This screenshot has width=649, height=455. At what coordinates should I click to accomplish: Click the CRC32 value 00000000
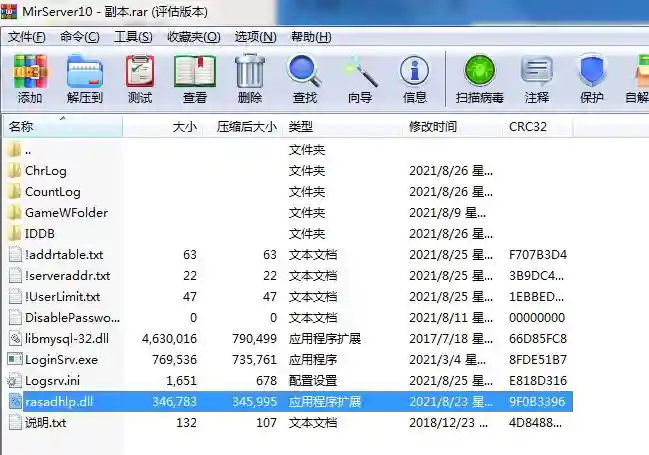click(537, 318)
